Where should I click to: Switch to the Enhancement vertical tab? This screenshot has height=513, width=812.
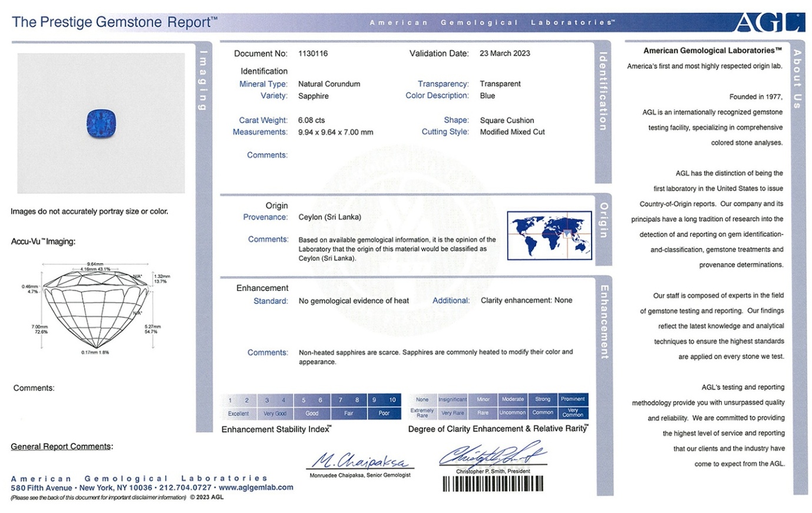[604, 322]
